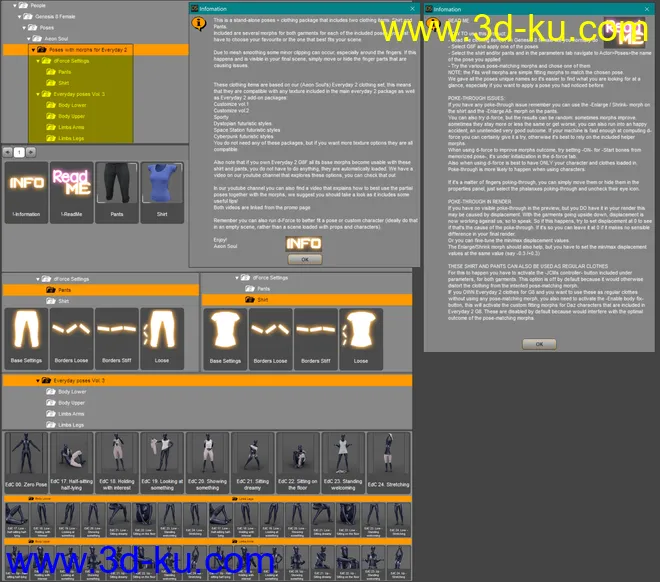Go to next page of thumbnails
This screenshot has width=660, height=582.
(31, 152)
